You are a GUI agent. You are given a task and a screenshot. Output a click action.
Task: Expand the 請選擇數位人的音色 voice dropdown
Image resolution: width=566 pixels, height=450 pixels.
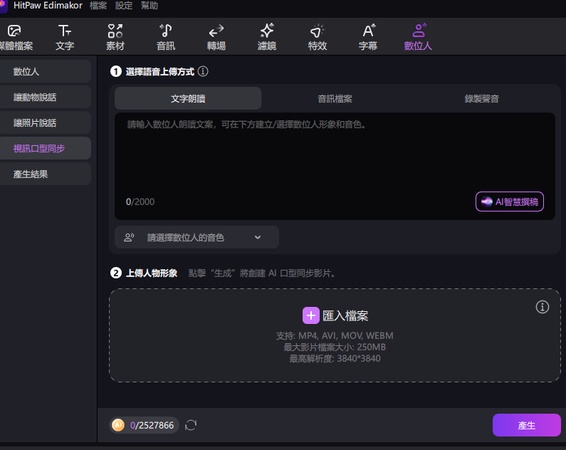[197, 237]
